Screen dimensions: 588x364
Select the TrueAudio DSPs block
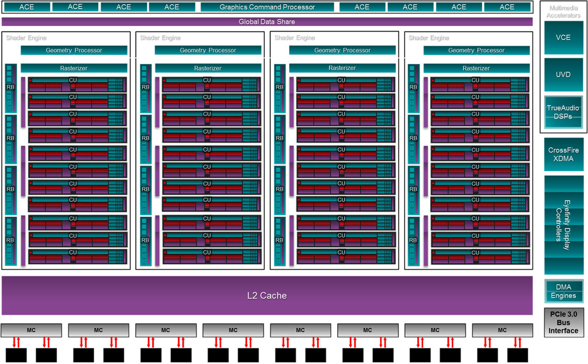563,112
